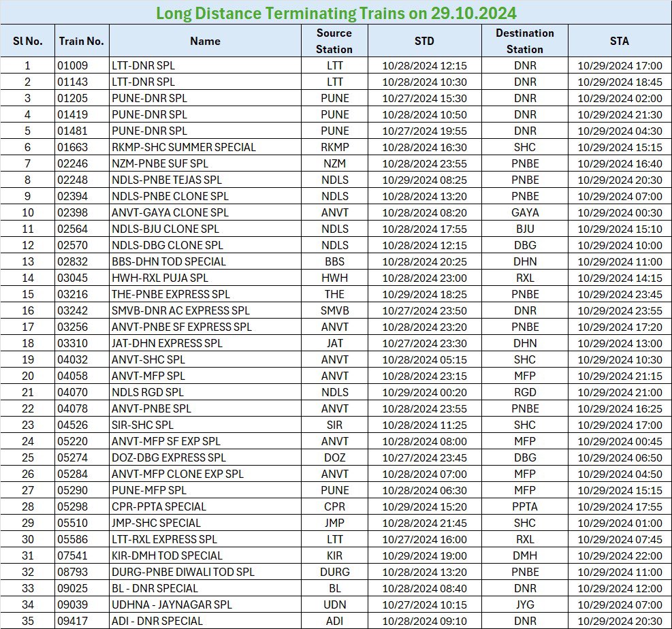The image size is (672, 629).
Task: Click the name "NDLS-DBG CLONE SPL"
Action: pyautogui.click(x=167, y=245)
